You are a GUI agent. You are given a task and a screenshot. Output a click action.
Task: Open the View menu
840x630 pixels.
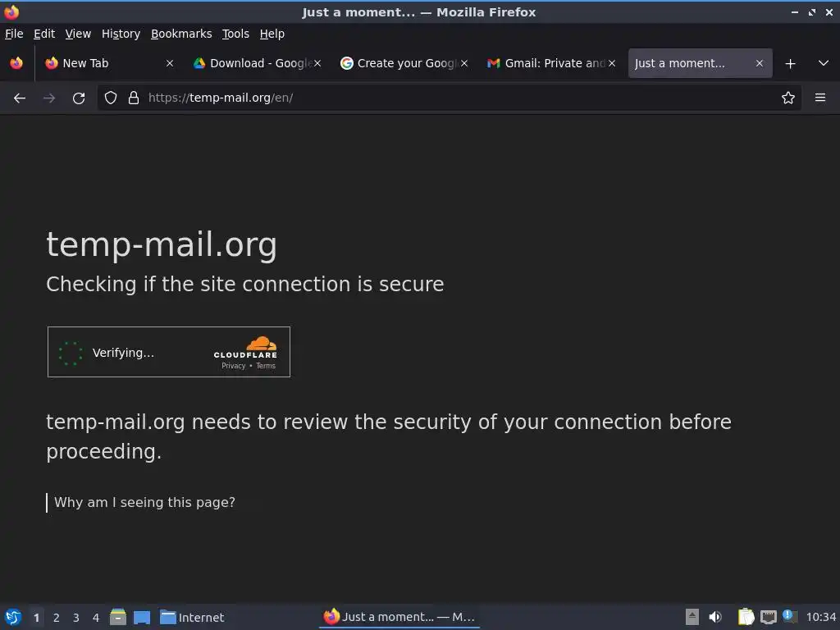(x=78, y=34)
